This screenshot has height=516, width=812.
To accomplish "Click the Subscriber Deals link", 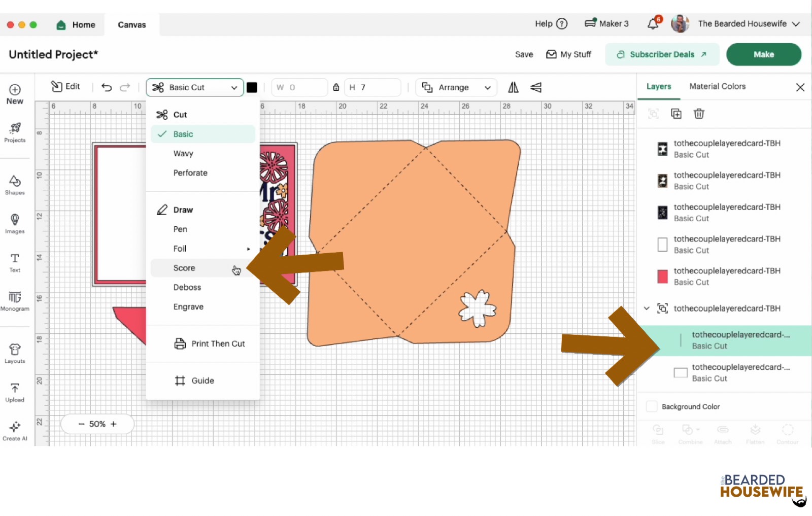I will point(662,54).
